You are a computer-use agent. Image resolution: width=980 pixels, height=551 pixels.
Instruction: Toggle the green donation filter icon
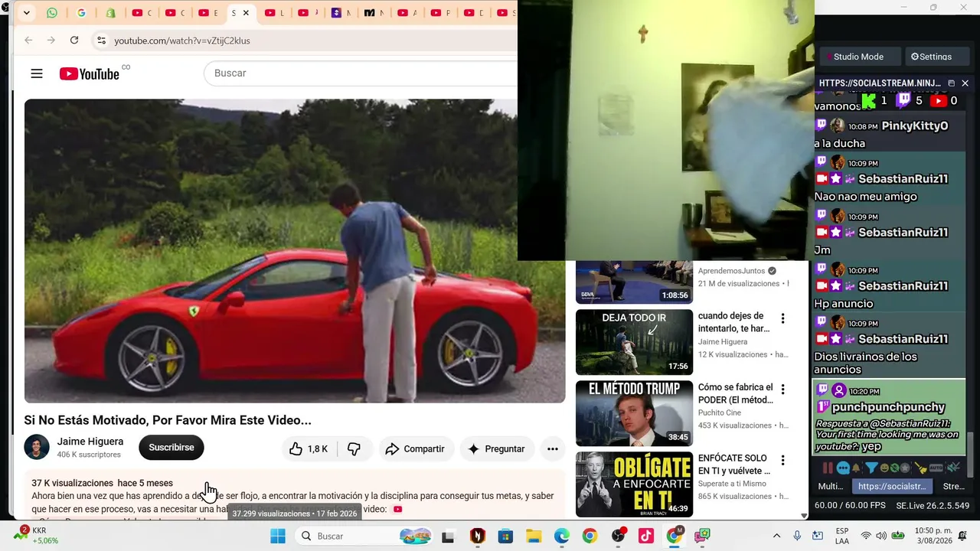(x=894, y=468)
